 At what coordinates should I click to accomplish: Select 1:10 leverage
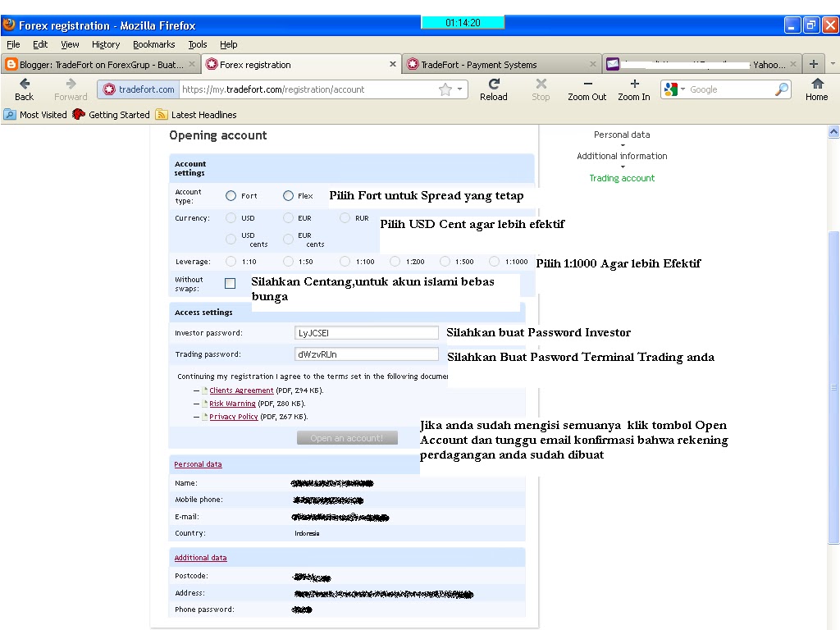click(x=231, y=262)
